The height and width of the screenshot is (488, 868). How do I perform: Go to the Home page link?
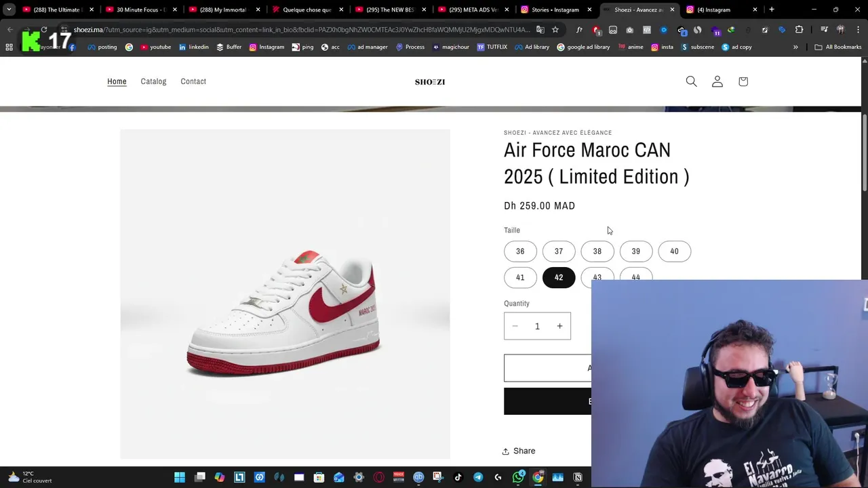(117, 81)
